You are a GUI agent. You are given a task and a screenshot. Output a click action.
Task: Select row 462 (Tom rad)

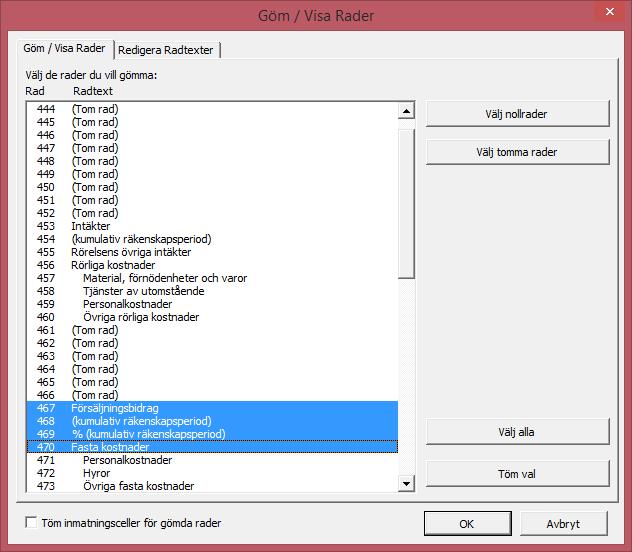212,343
